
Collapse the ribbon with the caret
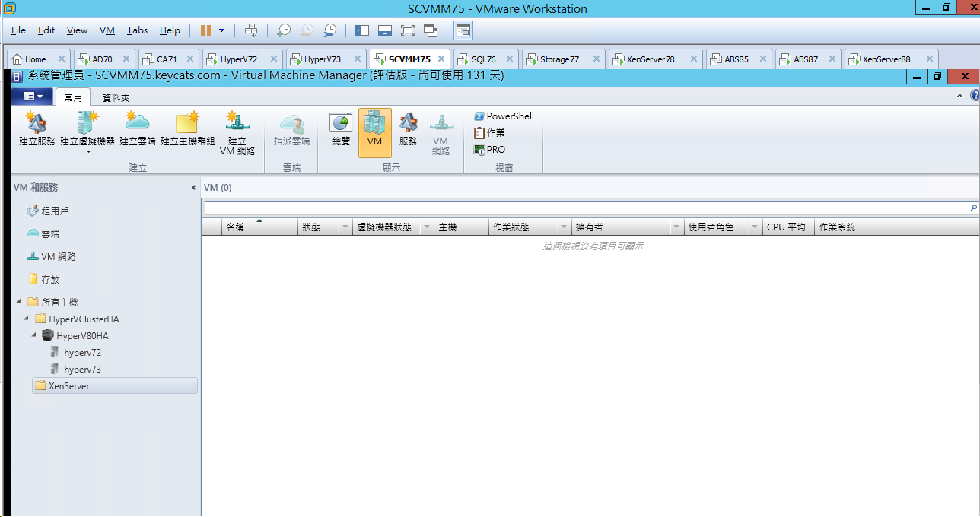coord(959,96)
